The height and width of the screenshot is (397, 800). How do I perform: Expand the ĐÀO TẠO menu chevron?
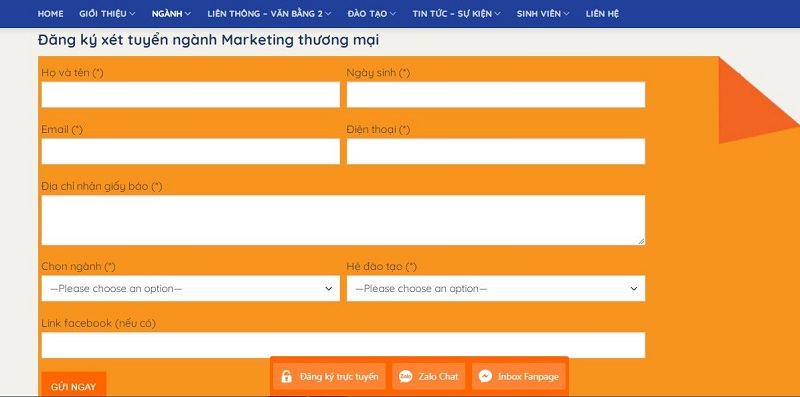pyautogui.click(x=392, y=14)
